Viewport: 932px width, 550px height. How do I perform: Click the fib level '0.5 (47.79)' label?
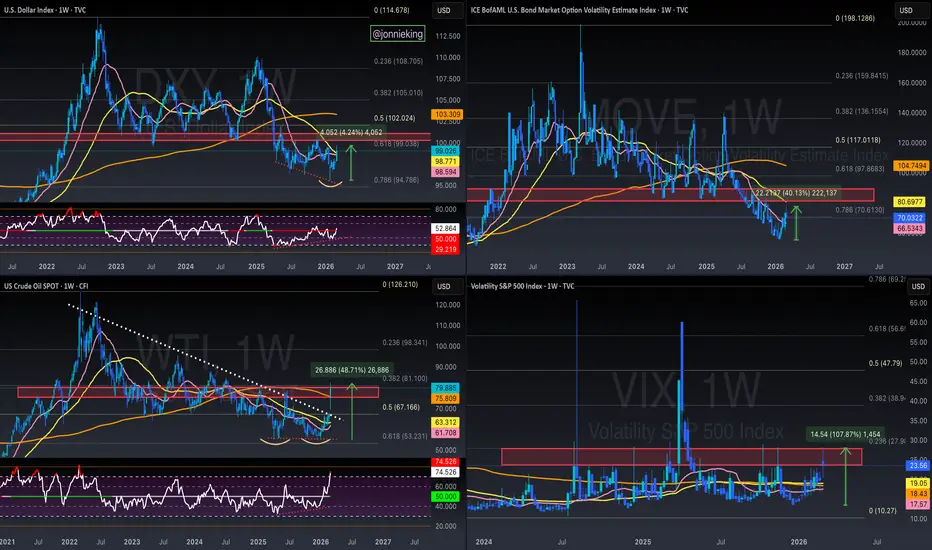tap(885, 363)
